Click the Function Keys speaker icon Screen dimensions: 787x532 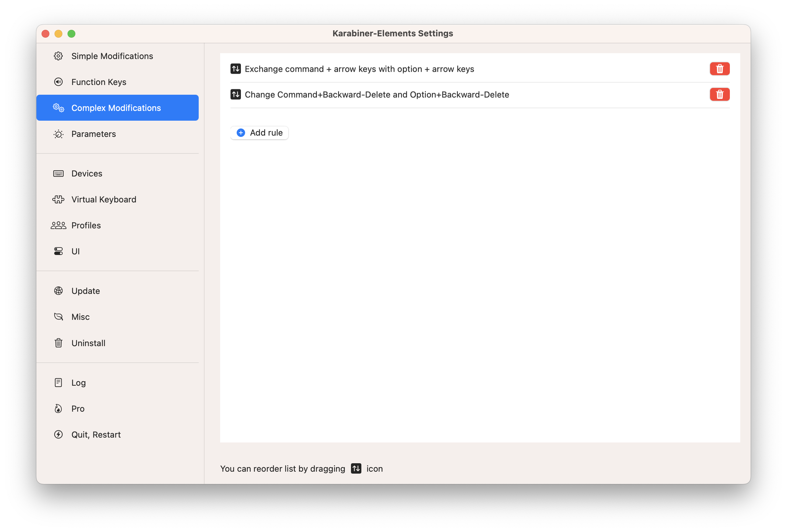point(58,82)
